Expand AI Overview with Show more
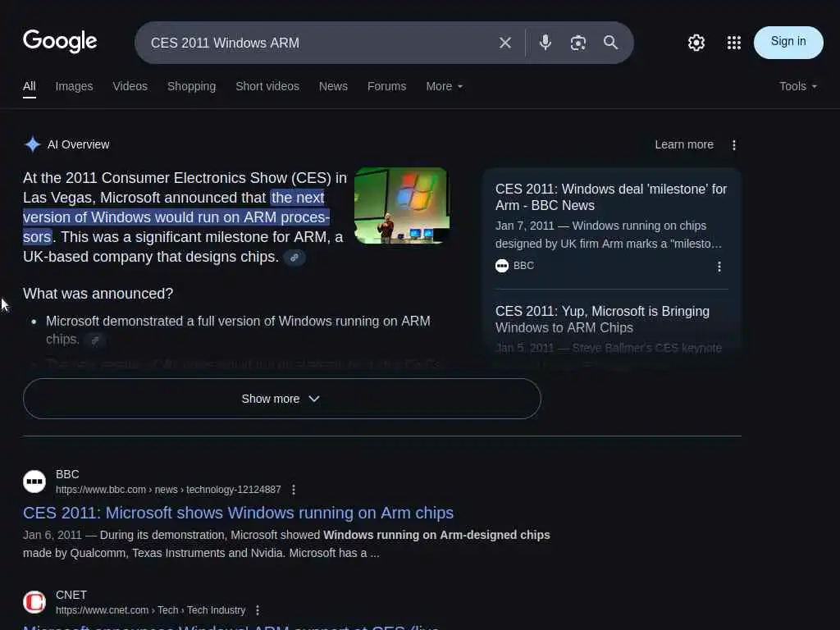 pos(282,399)
